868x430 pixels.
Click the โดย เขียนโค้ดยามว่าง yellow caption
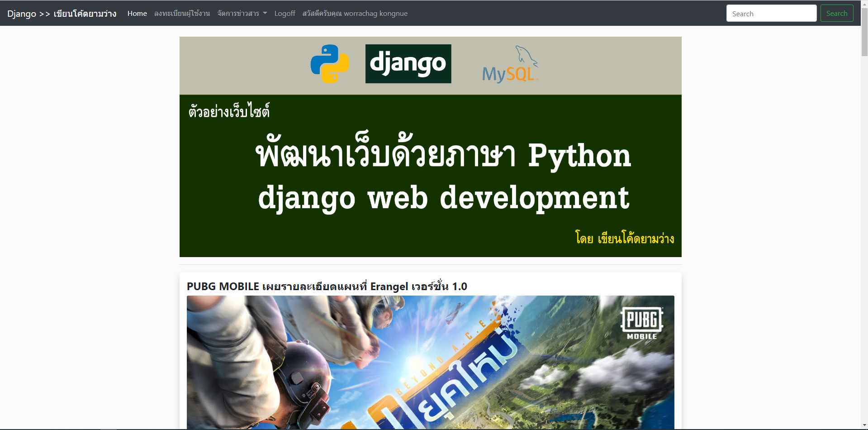pyautogui.click(x=625, y=238)
